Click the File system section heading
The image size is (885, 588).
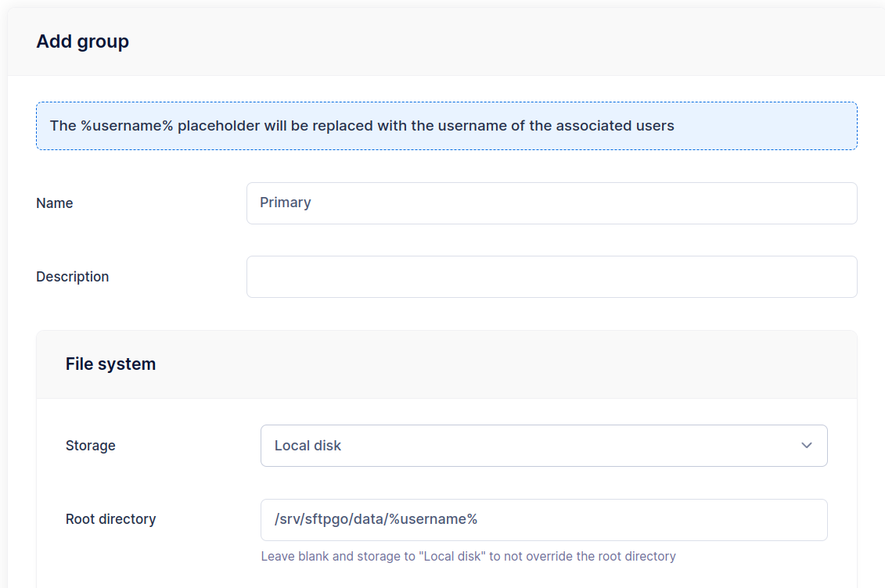(x=110, y=364)
